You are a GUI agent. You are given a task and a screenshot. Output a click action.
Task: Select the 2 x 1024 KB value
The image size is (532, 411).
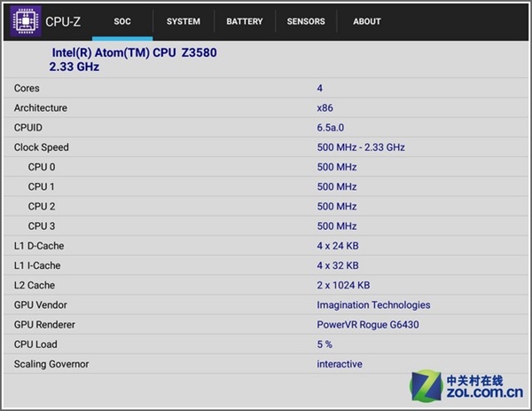pos(343,285)
